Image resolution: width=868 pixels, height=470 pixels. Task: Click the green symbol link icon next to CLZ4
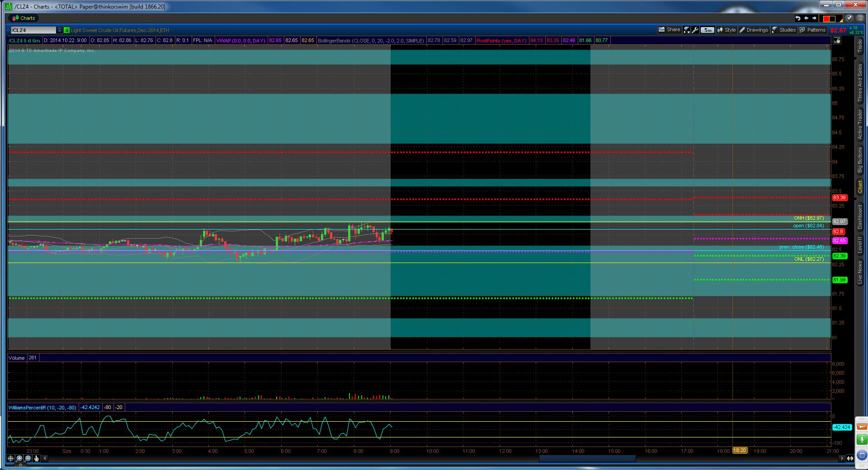[67, 30]
